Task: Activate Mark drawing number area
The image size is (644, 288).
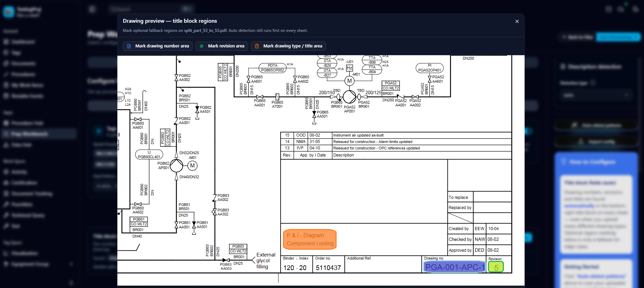Action: (x=158, y=46)
